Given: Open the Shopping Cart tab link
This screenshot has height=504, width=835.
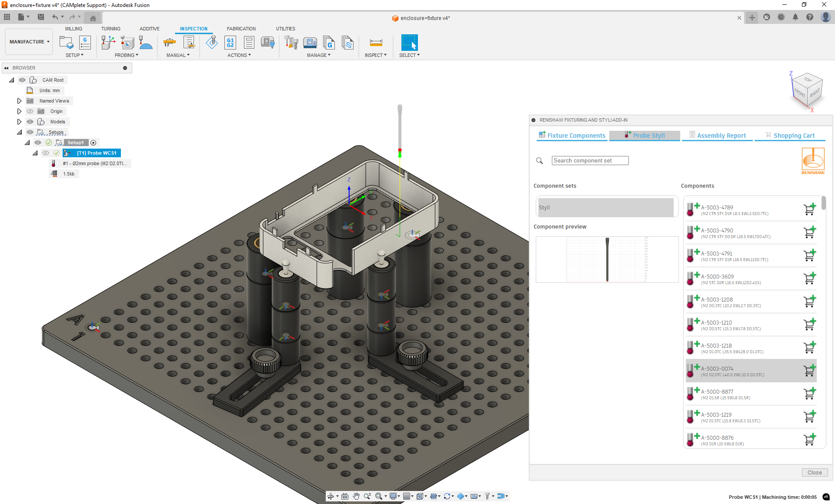Looking at the screenshot, I should (x=793, y=136).
